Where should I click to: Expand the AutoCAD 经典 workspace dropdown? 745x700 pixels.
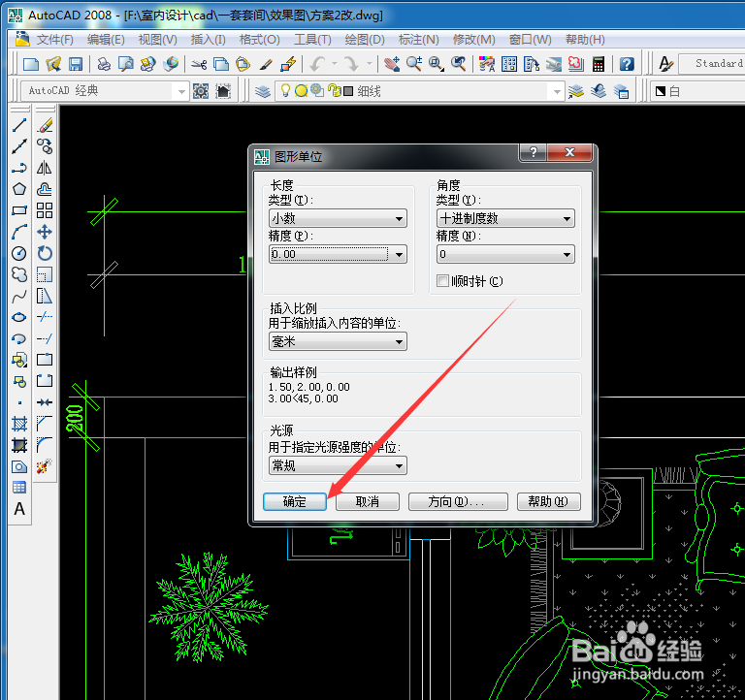[181, 91]
